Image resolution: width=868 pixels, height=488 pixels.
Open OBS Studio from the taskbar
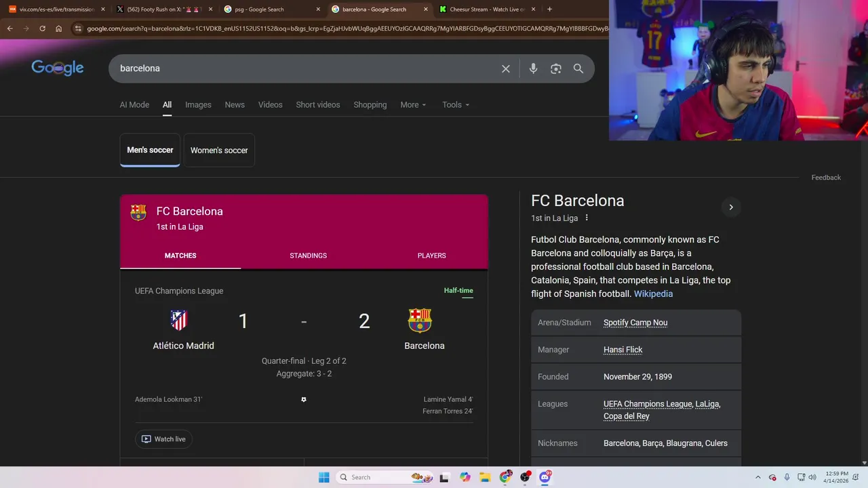pyautogui.click(x=525, y=477)
